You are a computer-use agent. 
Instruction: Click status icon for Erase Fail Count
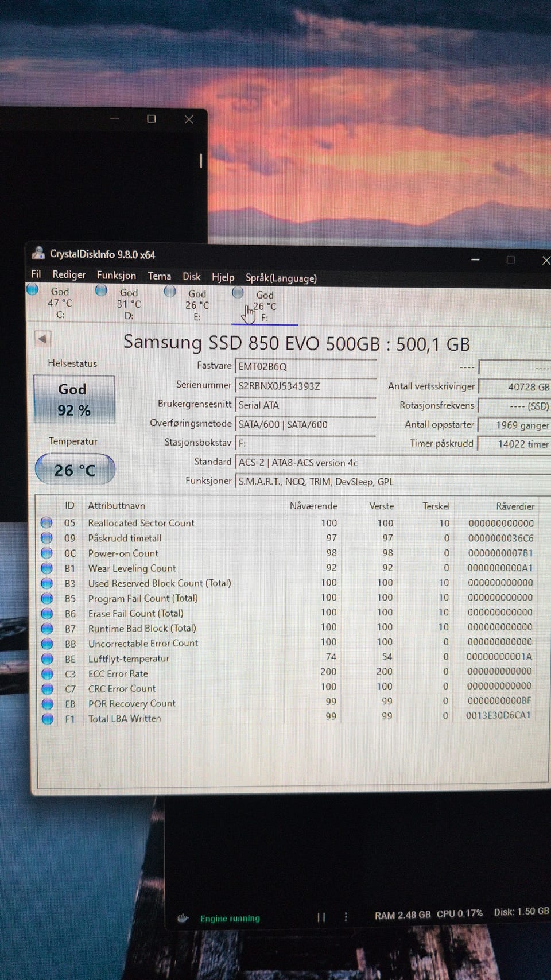tap(46, 613)
